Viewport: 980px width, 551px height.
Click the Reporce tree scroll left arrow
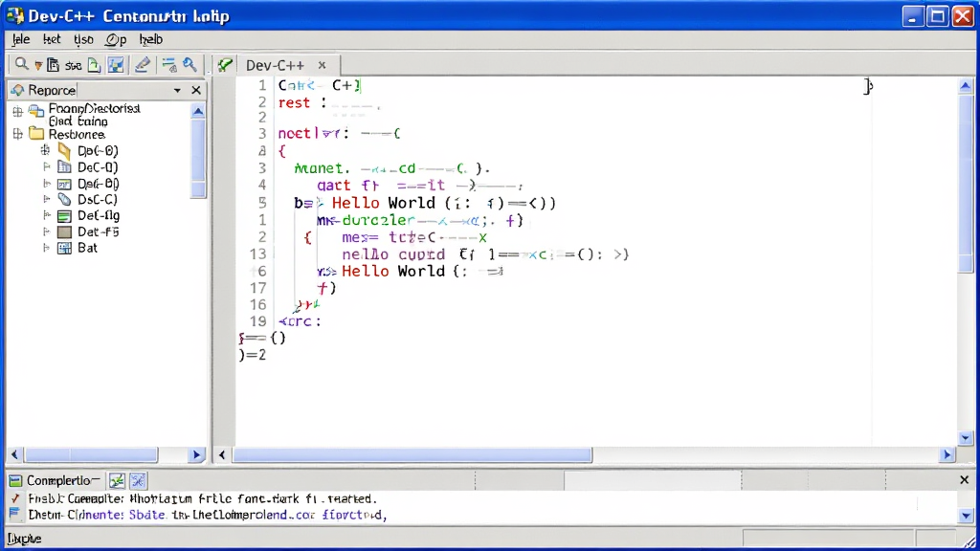coord(14,454)
